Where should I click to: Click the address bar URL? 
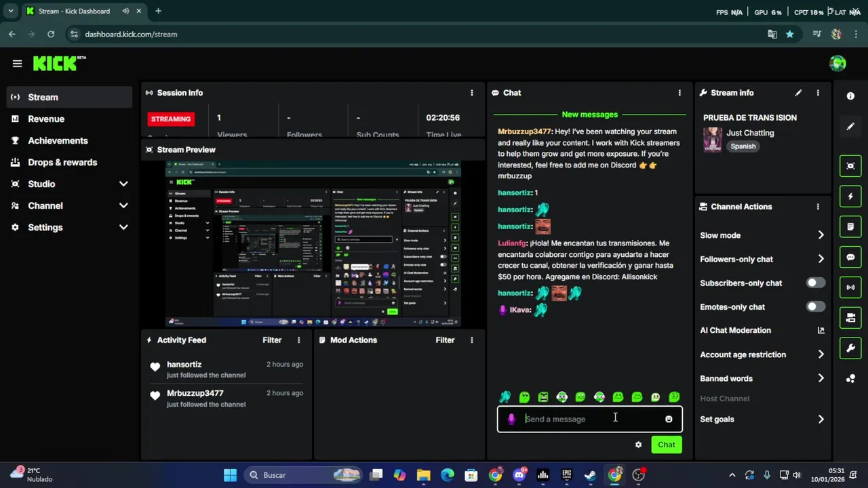(x=131, y=34)
